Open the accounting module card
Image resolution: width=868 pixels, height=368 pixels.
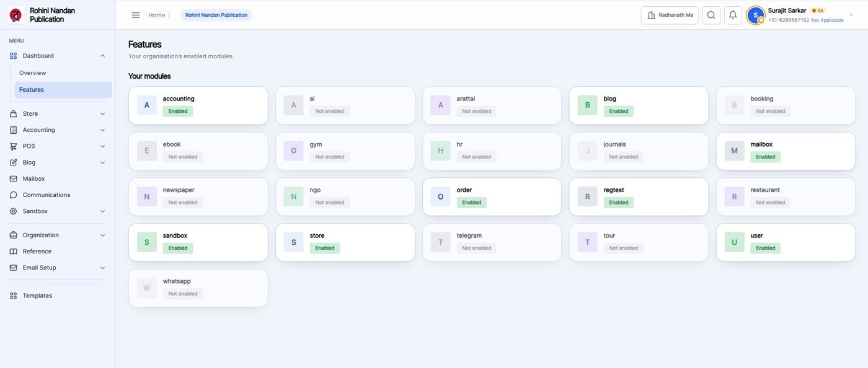(x=198, y=105)
